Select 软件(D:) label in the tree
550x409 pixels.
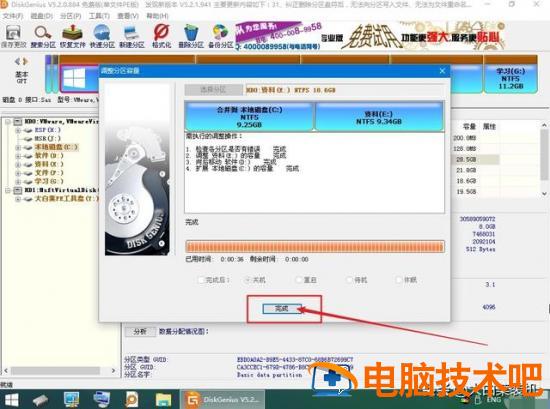[49, 156]
